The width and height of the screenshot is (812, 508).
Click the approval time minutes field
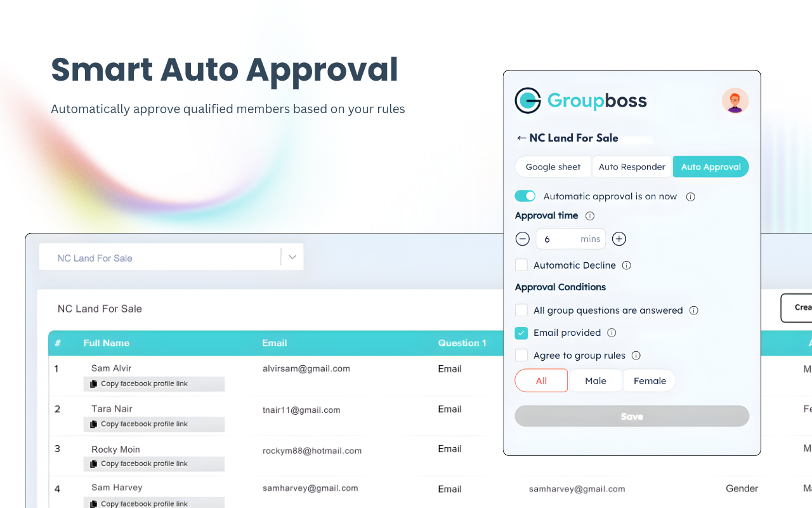(x=571, y=239)
